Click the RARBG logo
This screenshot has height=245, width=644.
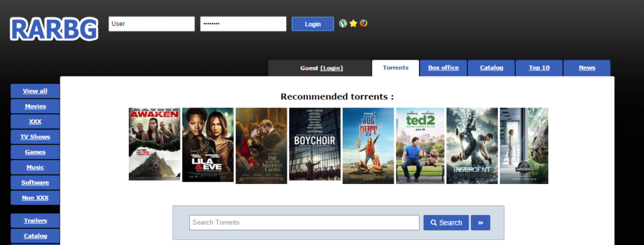[x=54, y=29]
